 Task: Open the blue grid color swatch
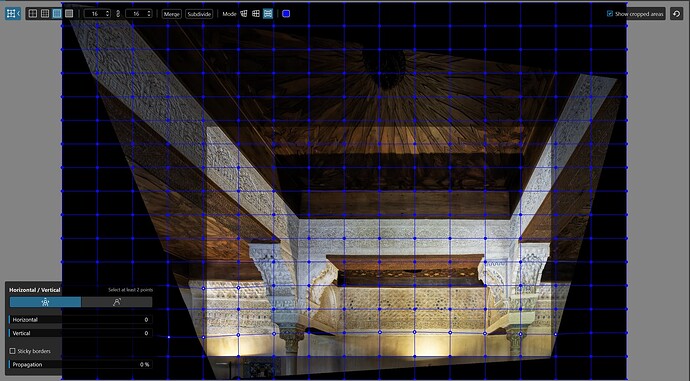tap(286, 14)
